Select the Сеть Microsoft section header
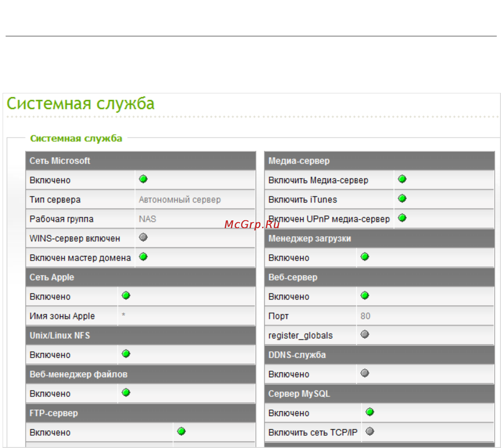This screenshot has height=448, width=501. point(141,161)
